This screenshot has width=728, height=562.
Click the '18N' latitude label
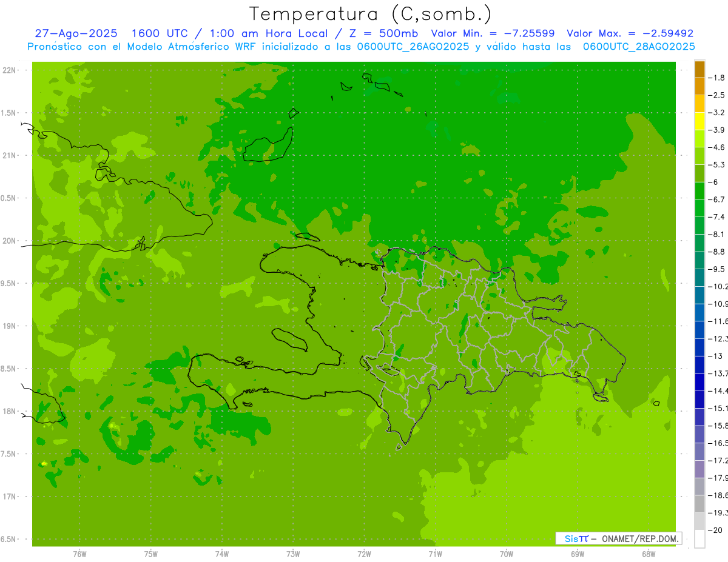(10, 411)
